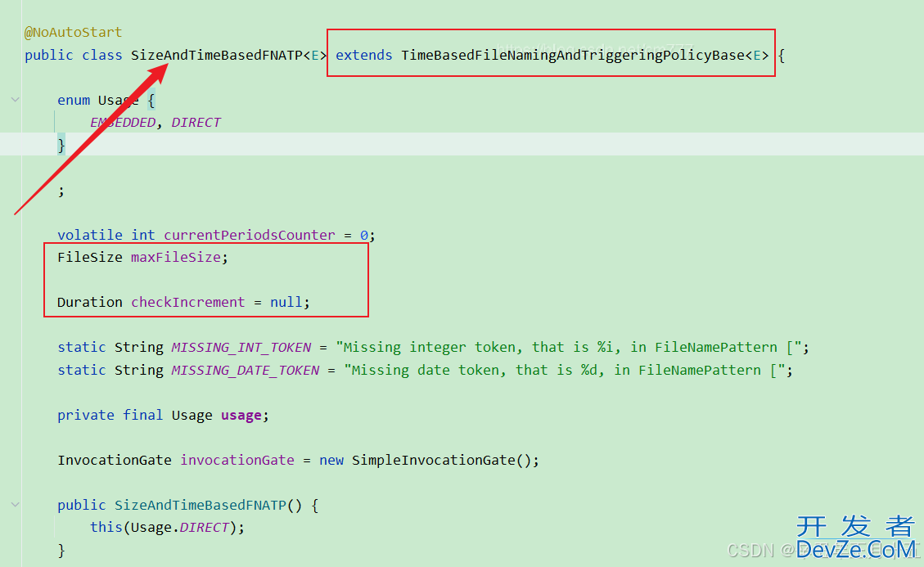Click the InvocationGate type name
Screen dimensions: 924x567
coord(115,461)
